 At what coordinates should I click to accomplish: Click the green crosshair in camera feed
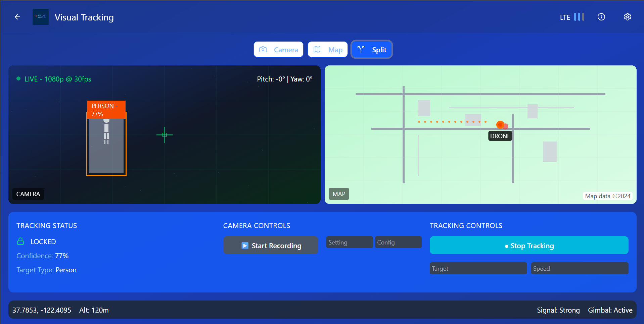pos(165,135)
